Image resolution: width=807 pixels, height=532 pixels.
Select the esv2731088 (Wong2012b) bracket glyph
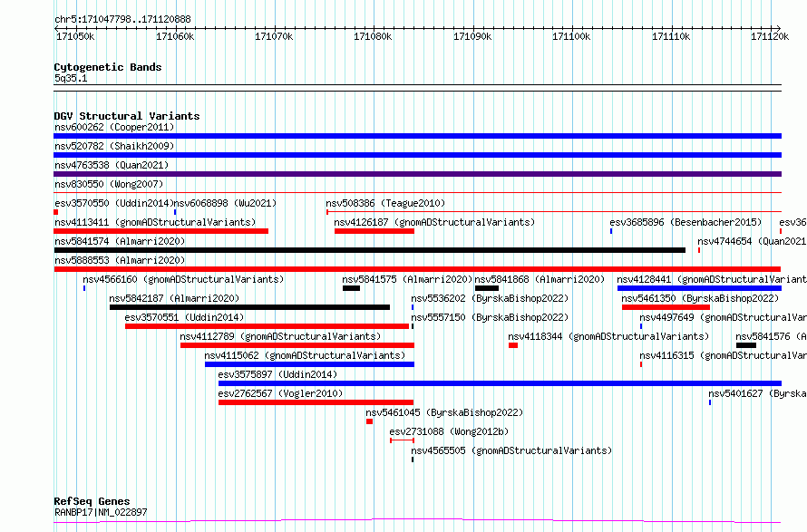coord(402,440)
